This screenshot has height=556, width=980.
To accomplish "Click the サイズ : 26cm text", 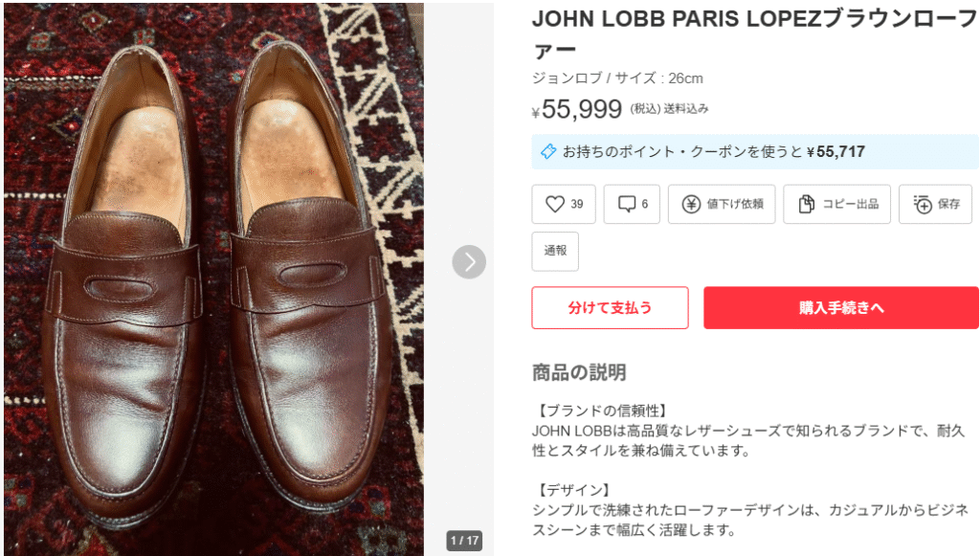I will 658,78.
